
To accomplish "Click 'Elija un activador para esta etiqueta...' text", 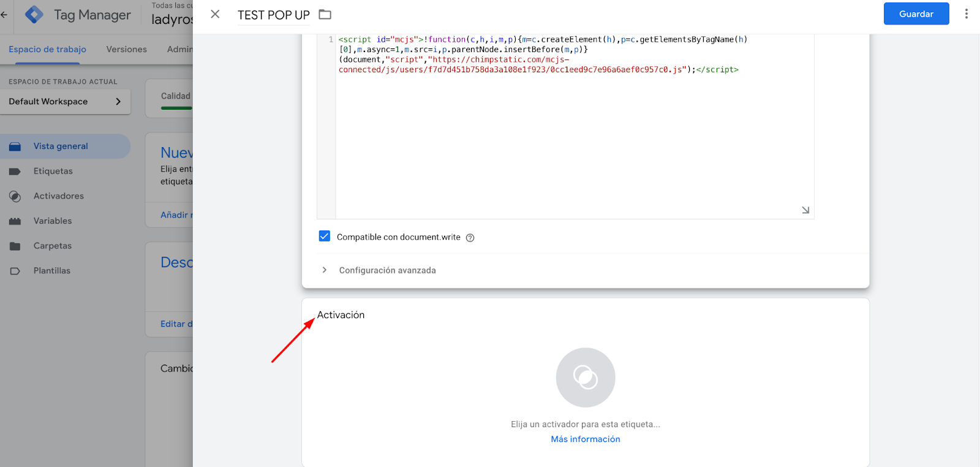I will coord(586,424).
